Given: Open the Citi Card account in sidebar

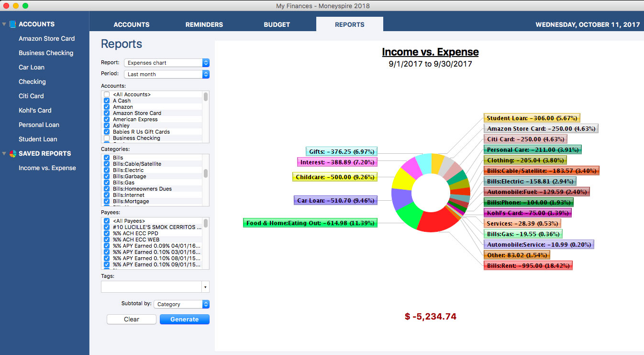Looking at the screenshot, I should pyautogui.click(x=31, y=96).
